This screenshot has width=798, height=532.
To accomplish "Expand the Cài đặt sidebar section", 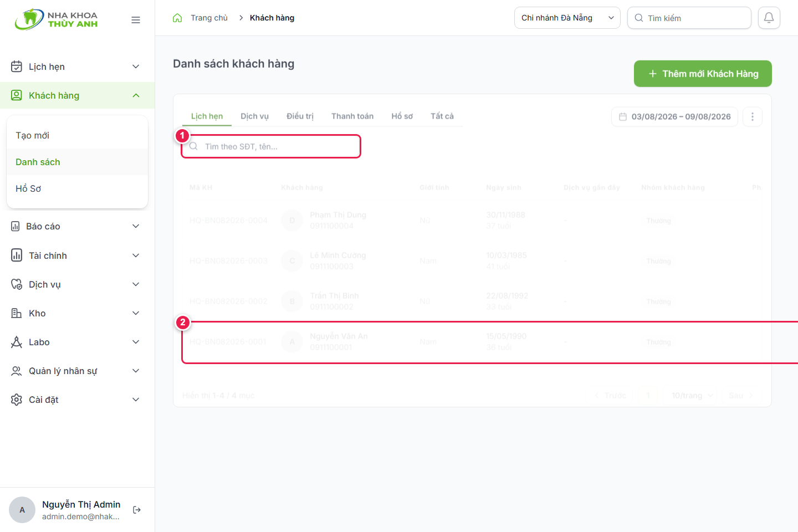I will [x=136, y=400].
